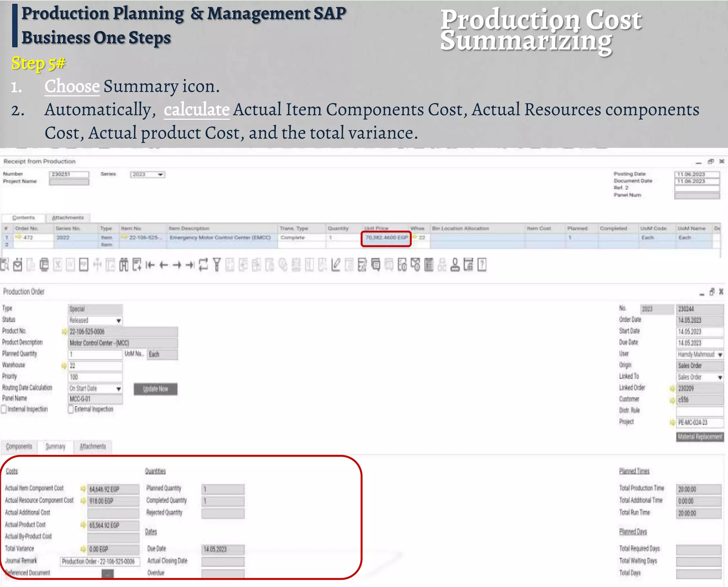Open Production Order Attachments tab
This screenshot has width=728, height=587.
pyautogui.click(x=93, y=447)
